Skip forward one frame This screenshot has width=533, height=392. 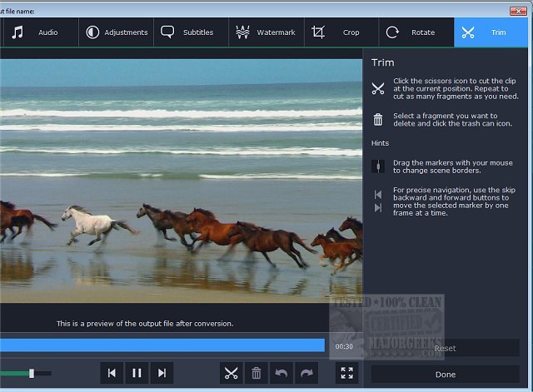(162, 374)
